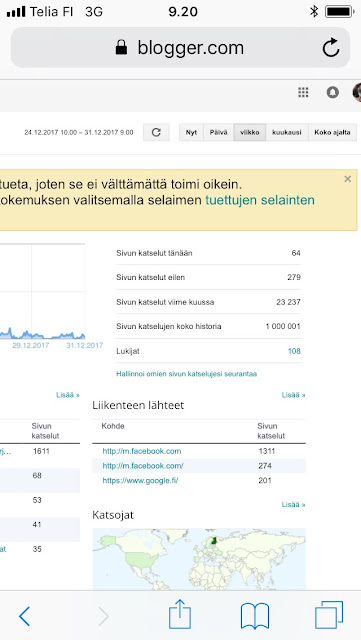Open the http://m.facebook.com source link

[142, 451]
